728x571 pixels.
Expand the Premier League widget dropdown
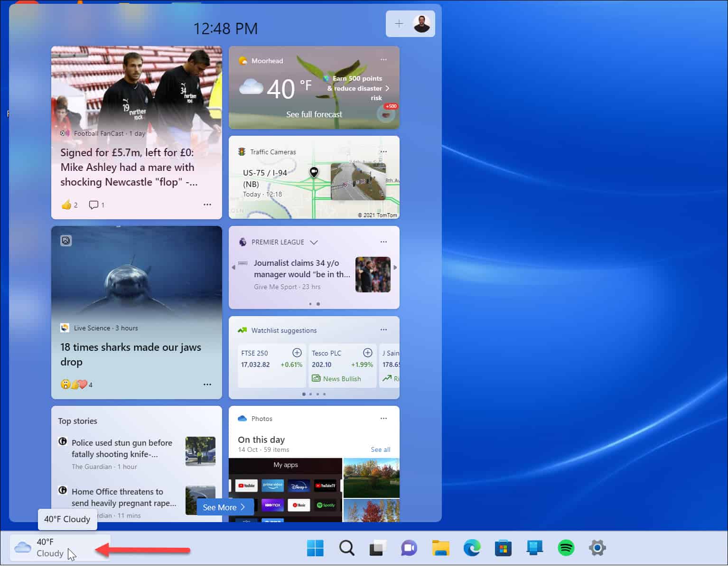pos(314,242)
